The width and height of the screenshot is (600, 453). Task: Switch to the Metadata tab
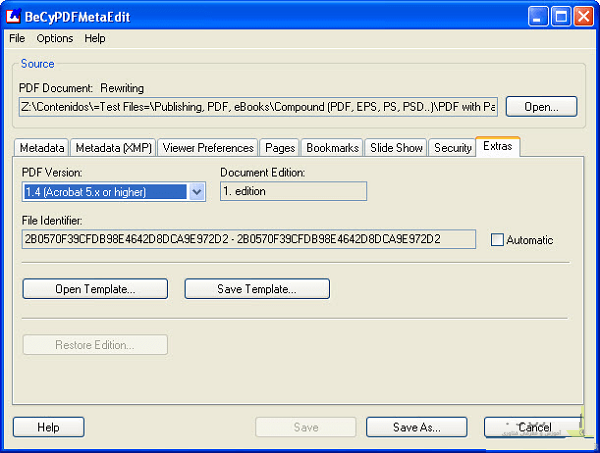(x=41, y=148)
